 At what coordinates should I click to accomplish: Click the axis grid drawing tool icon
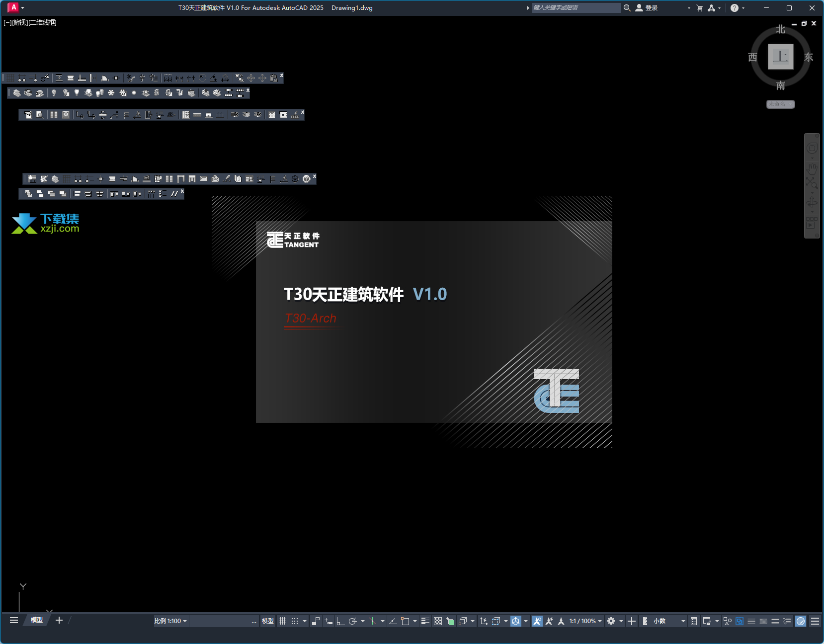point(10,78)
